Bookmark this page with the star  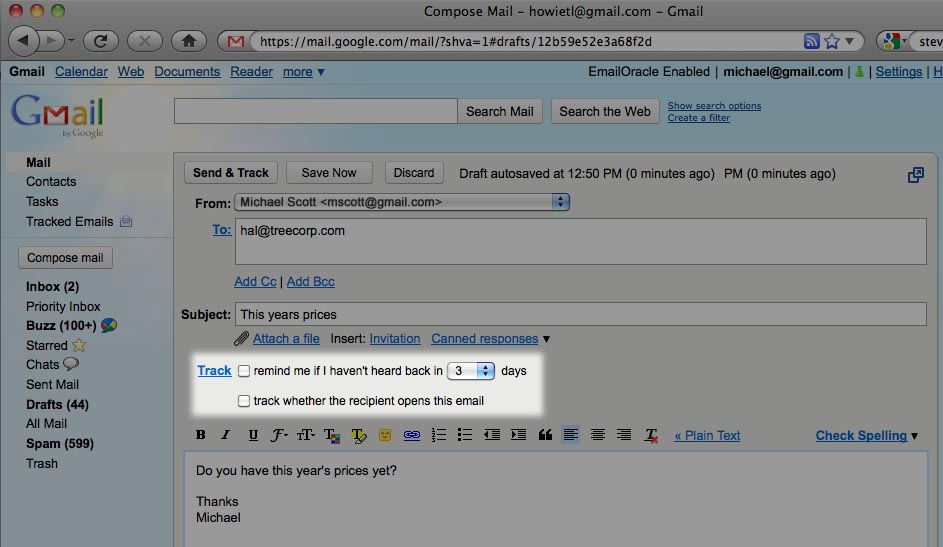pos(832,41)
